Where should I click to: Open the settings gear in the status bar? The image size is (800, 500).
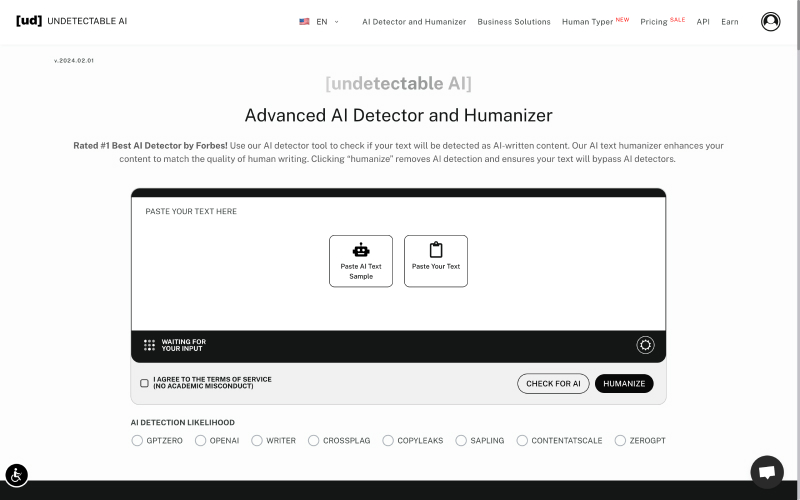point(645,345)
